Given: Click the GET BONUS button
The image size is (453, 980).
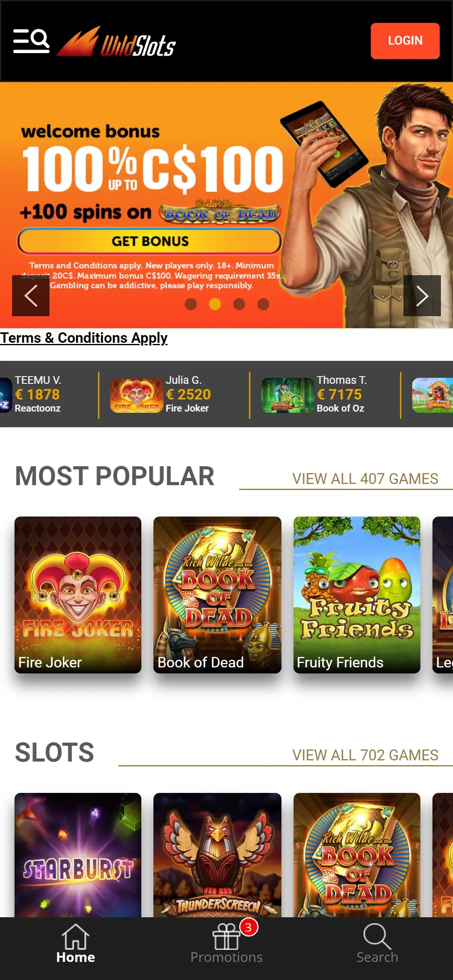Looking at the screenshot, I should pos(149,241).
